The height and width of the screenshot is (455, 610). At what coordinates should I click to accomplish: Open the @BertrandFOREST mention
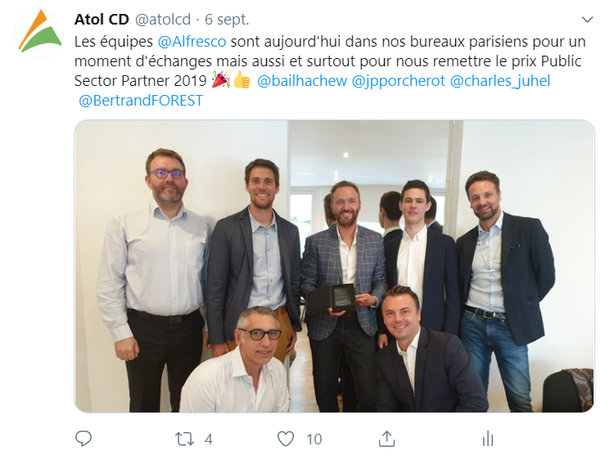coord(141,100)
